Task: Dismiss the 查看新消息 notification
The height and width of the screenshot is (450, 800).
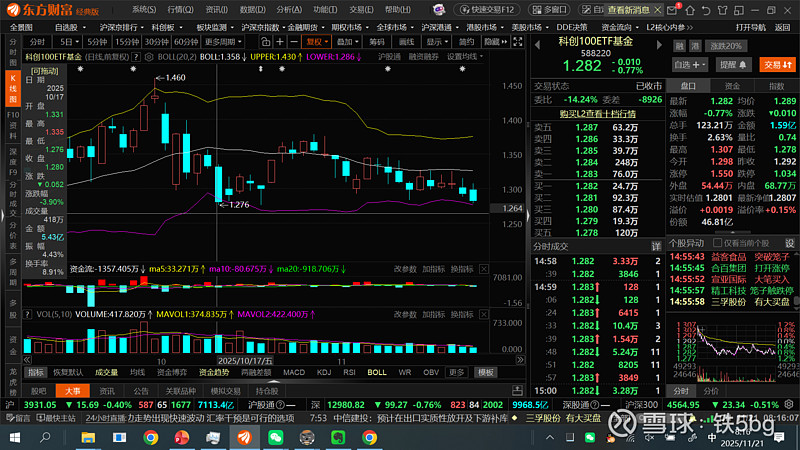Action: 658,10
